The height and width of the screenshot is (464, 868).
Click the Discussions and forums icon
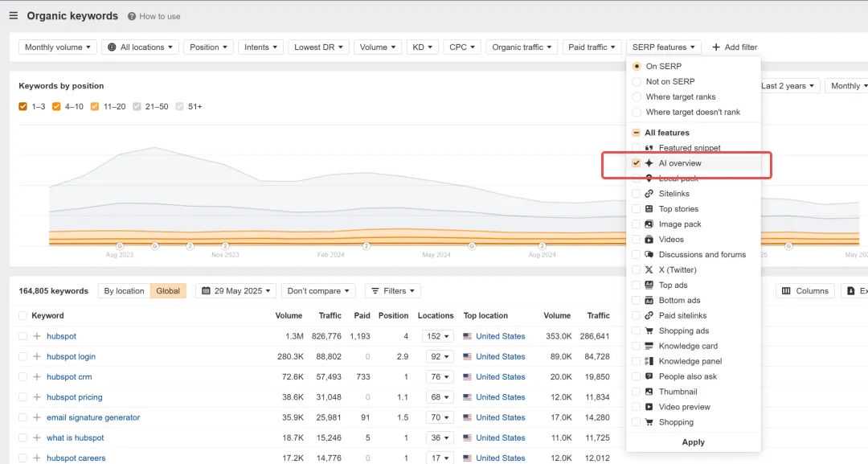[649, 255]
